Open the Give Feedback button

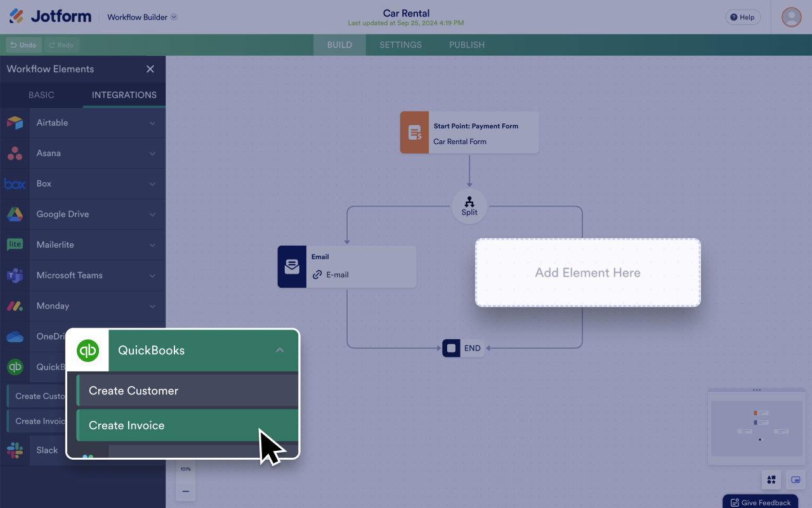(x=760, y=502)
